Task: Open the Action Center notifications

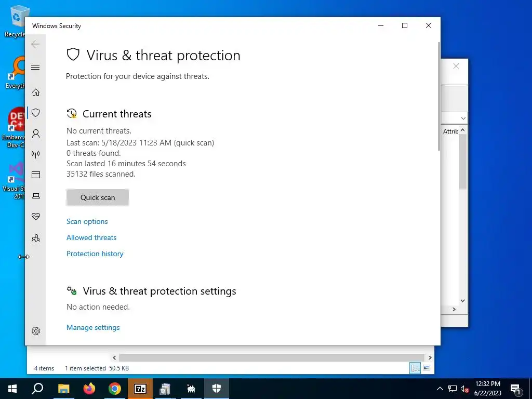Action: click(x=516, y=389)
